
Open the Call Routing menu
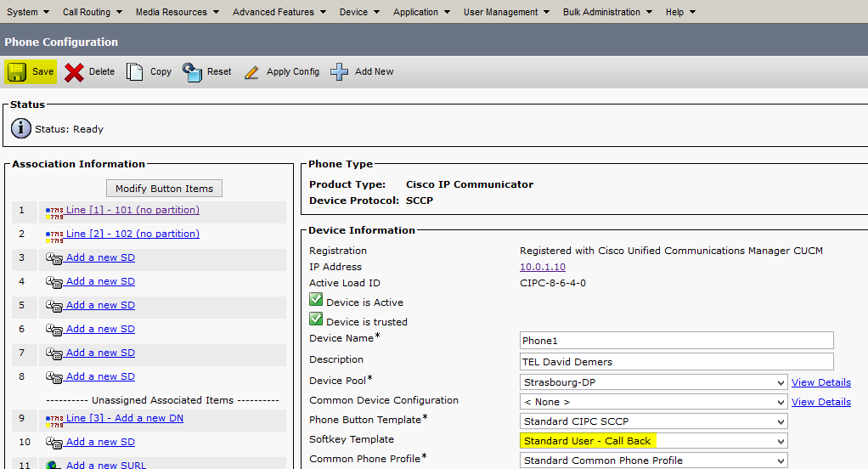[93, 12]
